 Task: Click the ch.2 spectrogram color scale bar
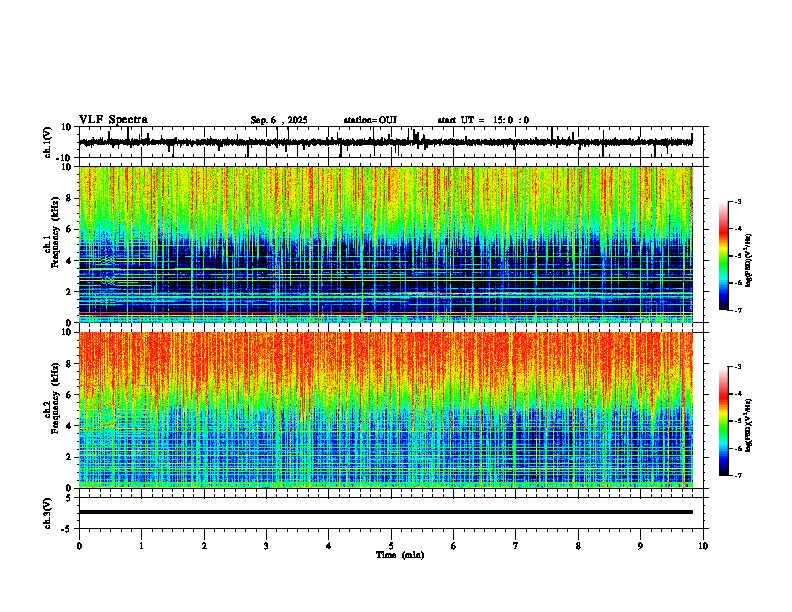[x=723, y=421]
